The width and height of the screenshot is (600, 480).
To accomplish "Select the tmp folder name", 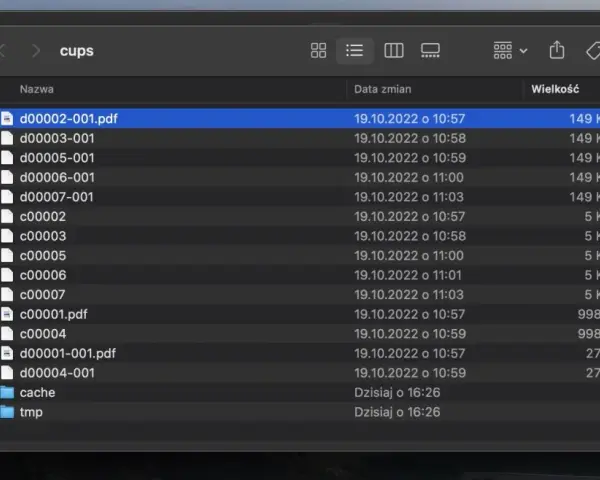I will pyautogui.click(x=31, y=412).
